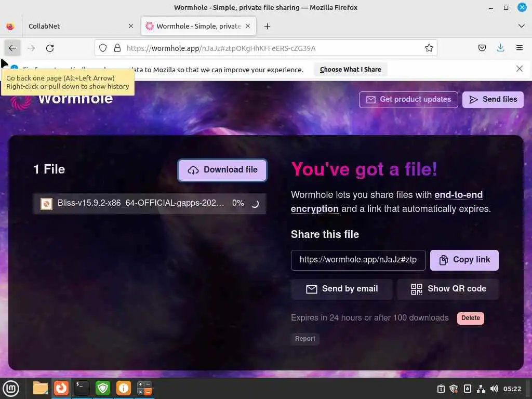This screenshot has width=532, height=399.
Task: Click the notes tray icon
Action: tap(467, 389)
